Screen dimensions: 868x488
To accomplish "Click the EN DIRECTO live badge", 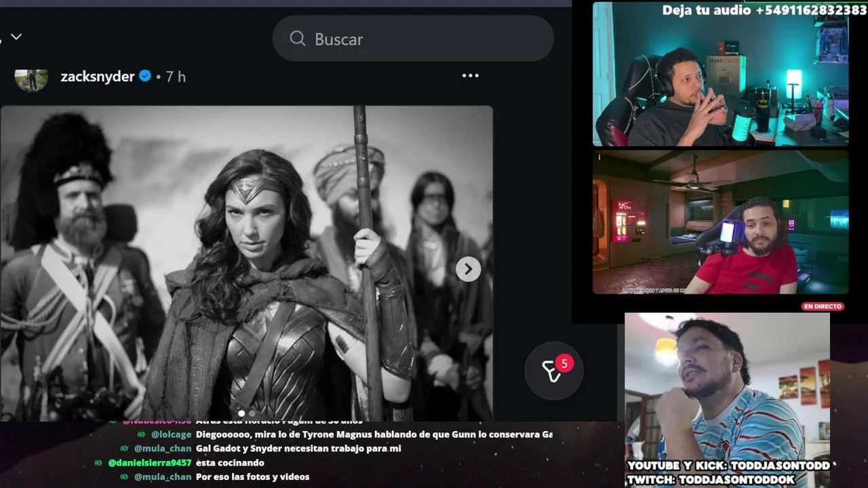I will click(x=823, y=306).
